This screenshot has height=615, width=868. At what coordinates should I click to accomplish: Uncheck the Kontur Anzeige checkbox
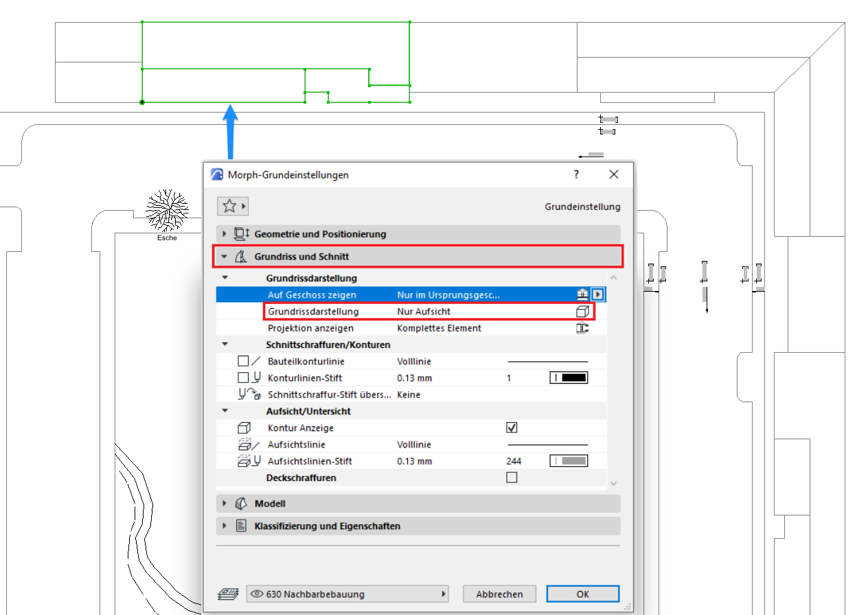(512, 428)
